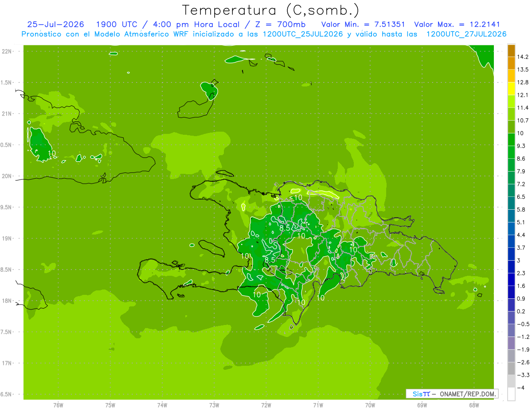Screen dimensions: 532x411
Task: Click the '17N' latitude axis label
Action: pos(7,364)
